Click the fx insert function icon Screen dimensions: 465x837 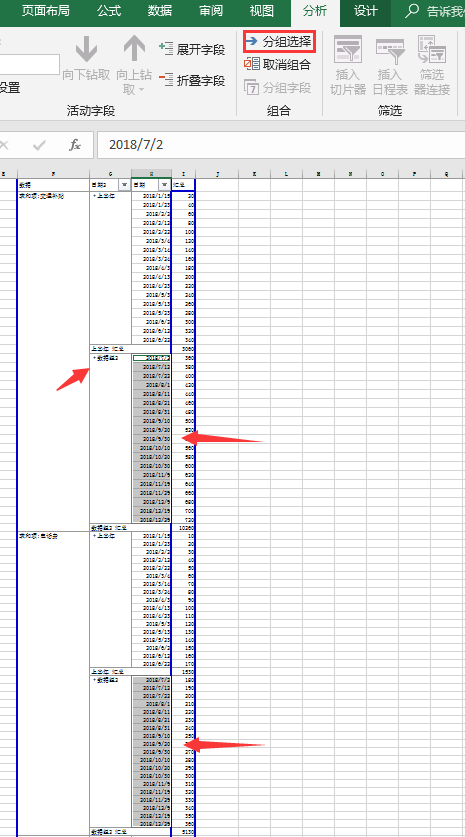pyautogui.click(x=75, y=145)
